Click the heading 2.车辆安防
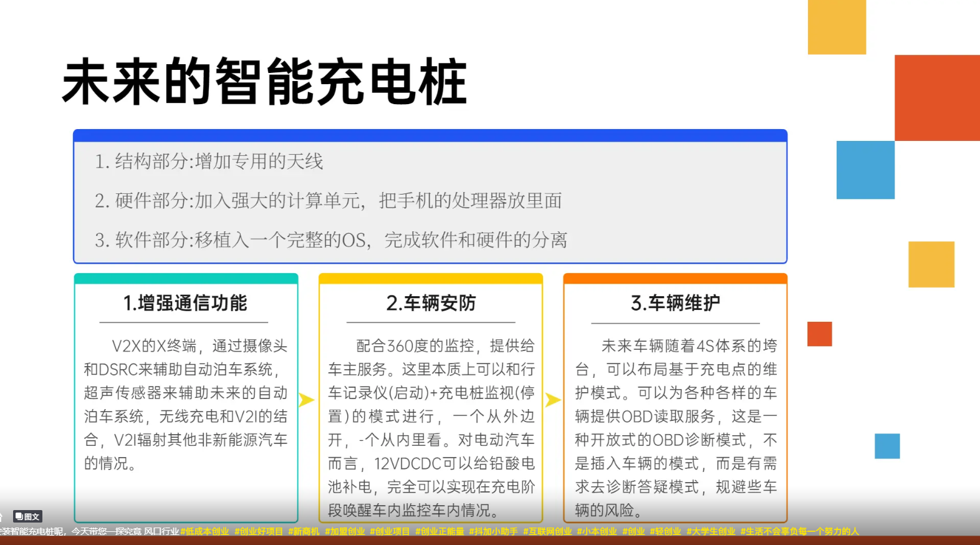This screenshot has width=980, height=545. (431, 303)
